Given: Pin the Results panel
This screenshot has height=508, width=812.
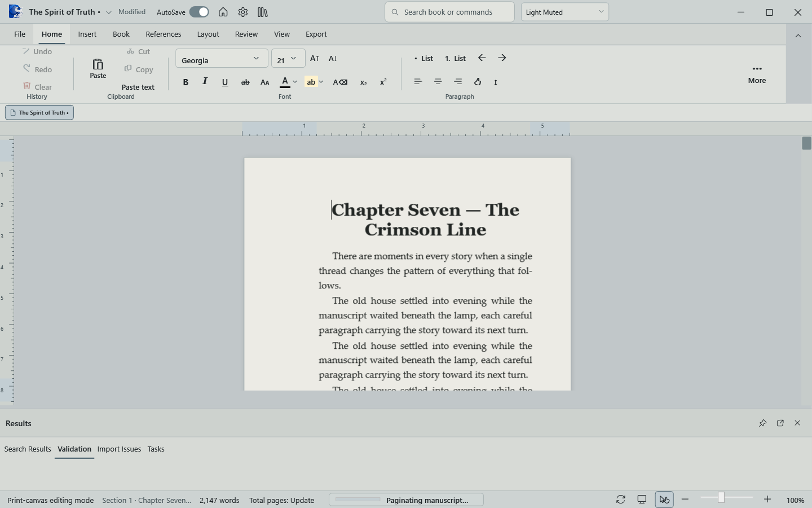Looking at the screenshot, I should (x=763, y=423).
